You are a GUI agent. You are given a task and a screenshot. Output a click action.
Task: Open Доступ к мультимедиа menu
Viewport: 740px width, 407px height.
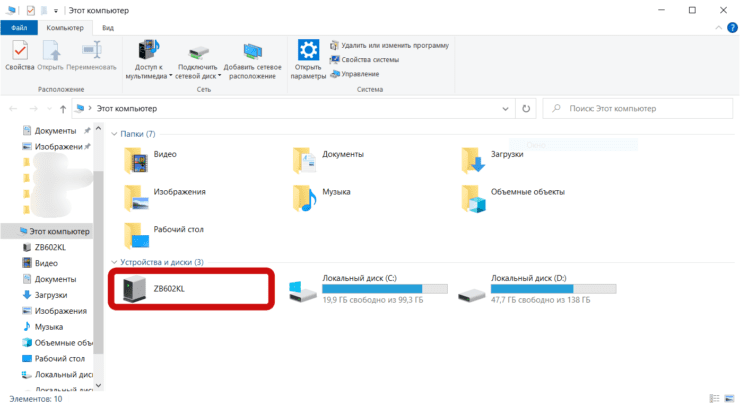(x=148, y=59)
